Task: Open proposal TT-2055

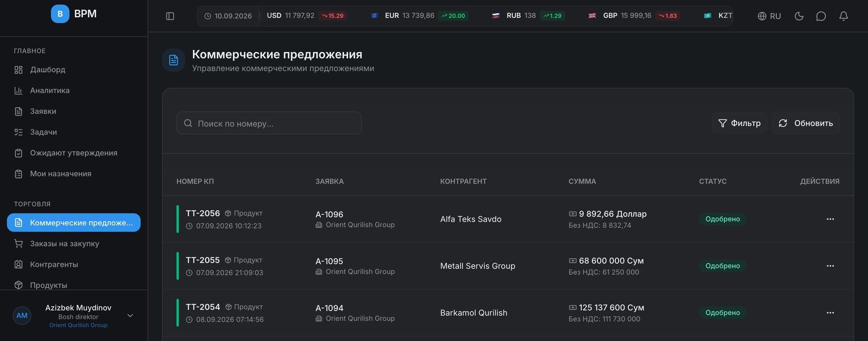Action: point(203,260)
